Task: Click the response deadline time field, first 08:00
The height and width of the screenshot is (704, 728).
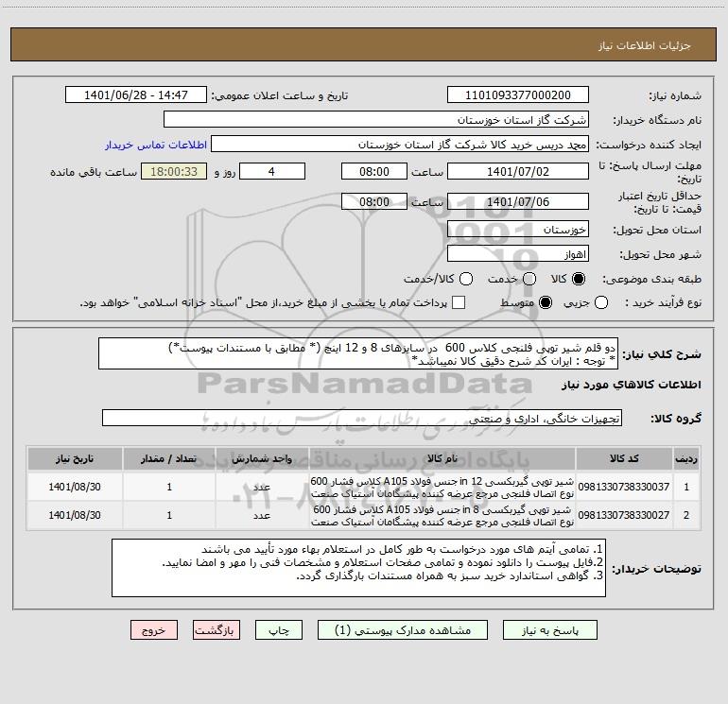Action: click(x=374, y=171)
